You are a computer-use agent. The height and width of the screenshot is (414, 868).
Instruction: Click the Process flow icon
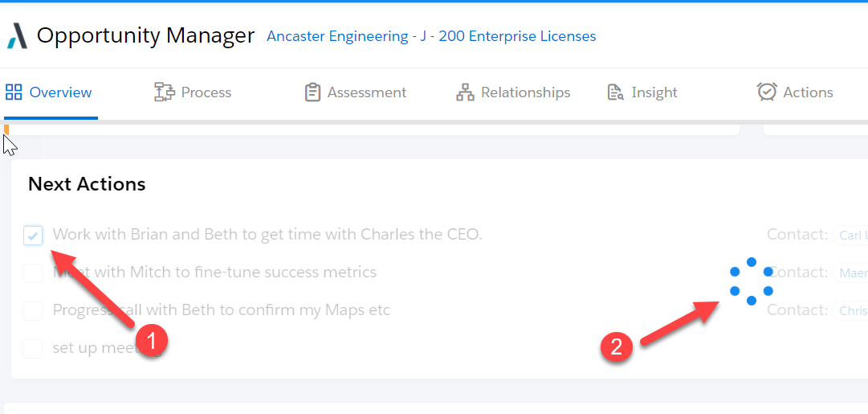point(164,92)
